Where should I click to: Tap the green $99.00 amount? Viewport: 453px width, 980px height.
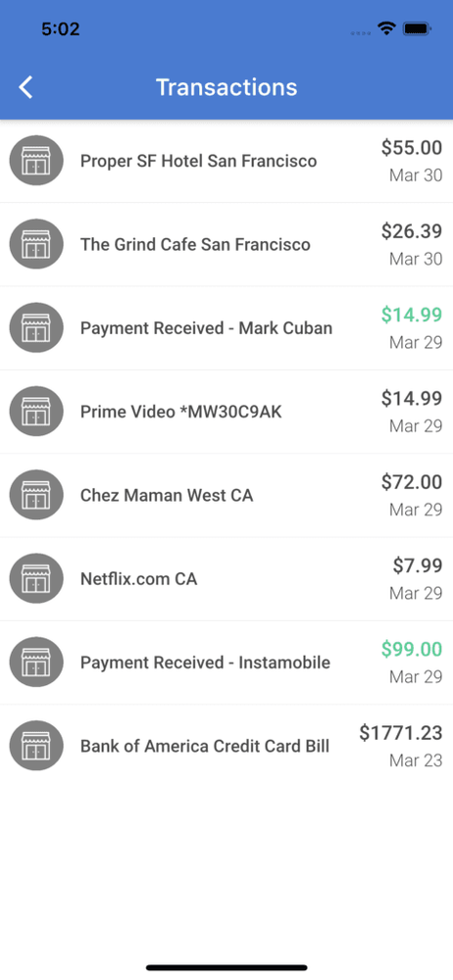[x=412, y=649]
